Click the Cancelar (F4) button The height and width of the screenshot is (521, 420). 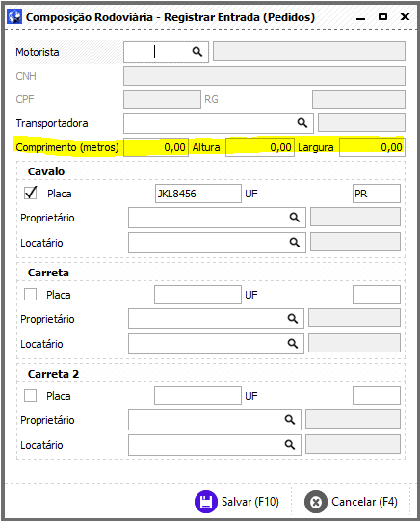pyautogui.click(x=352, y=502)
